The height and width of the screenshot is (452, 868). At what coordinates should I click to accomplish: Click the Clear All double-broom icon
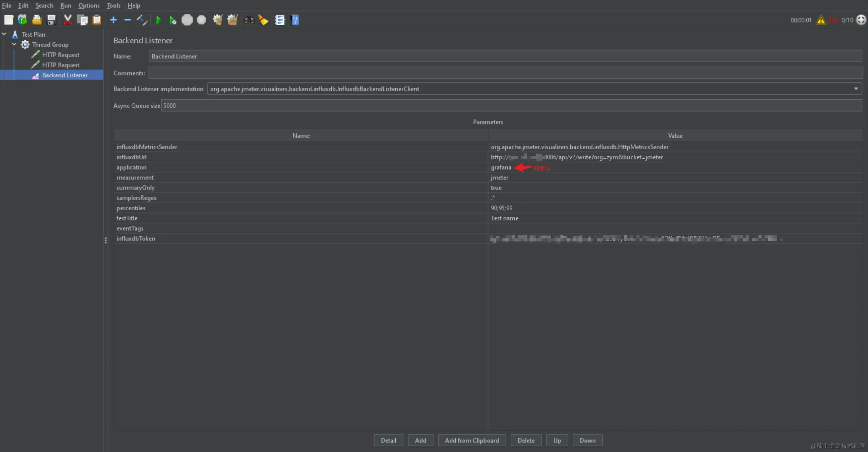232,20
